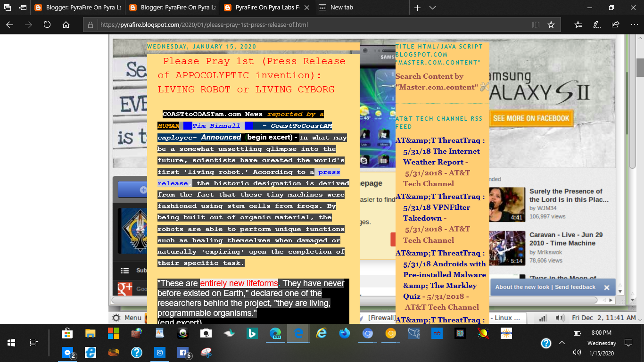Open the Windows Start menu
The image size is (644, 362).
pyautogui.click(x=11, y=342)
